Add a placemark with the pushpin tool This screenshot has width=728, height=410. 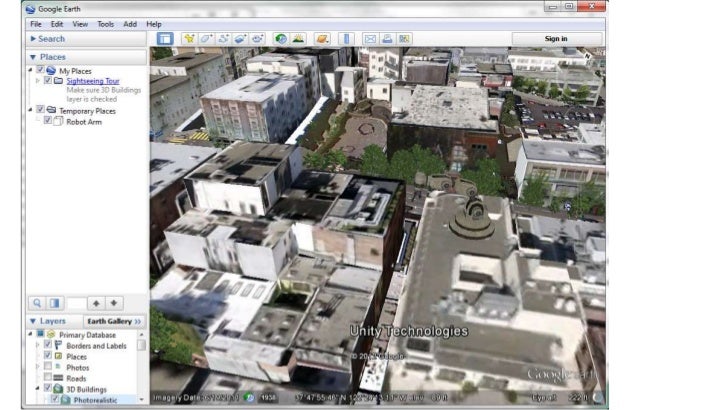(189, 39)
